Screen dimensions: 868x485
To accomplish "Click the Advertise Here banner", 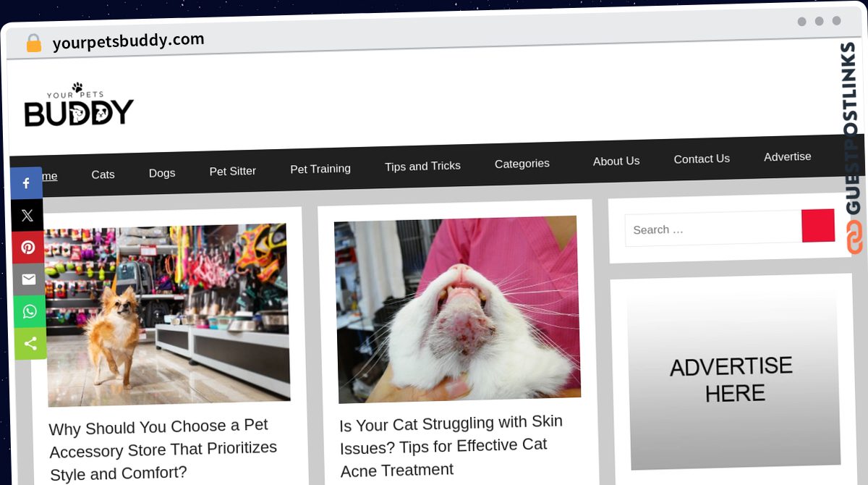I will 731,379.
